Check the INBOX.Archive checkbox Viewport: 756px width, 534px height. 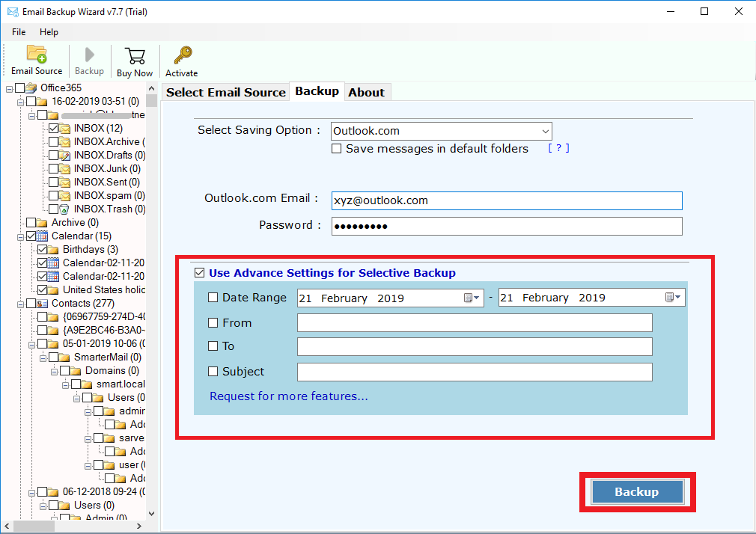click(53, 141)
